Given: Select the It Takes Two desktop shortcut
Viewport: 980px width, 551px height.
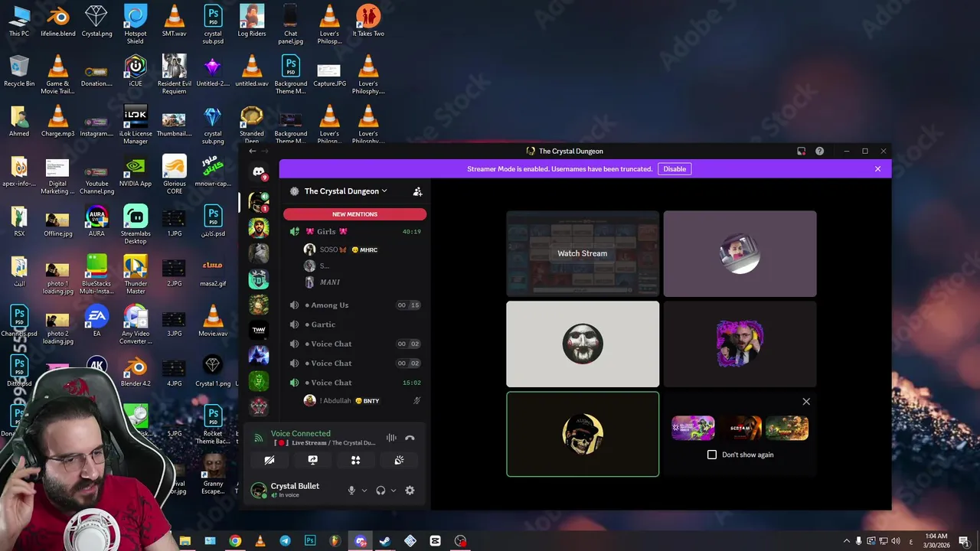Looking at the screenshot, I should 368,21.
